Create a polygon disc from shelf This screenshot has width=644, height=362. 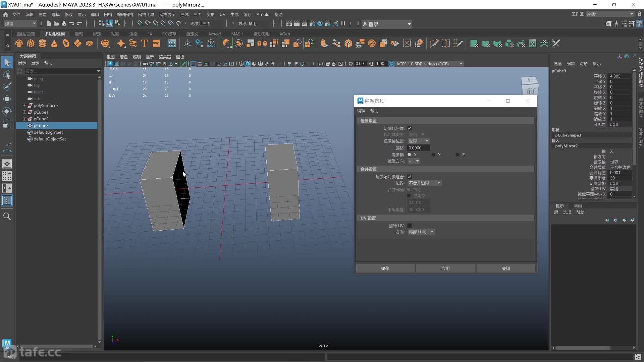click(x=89, y=44)
